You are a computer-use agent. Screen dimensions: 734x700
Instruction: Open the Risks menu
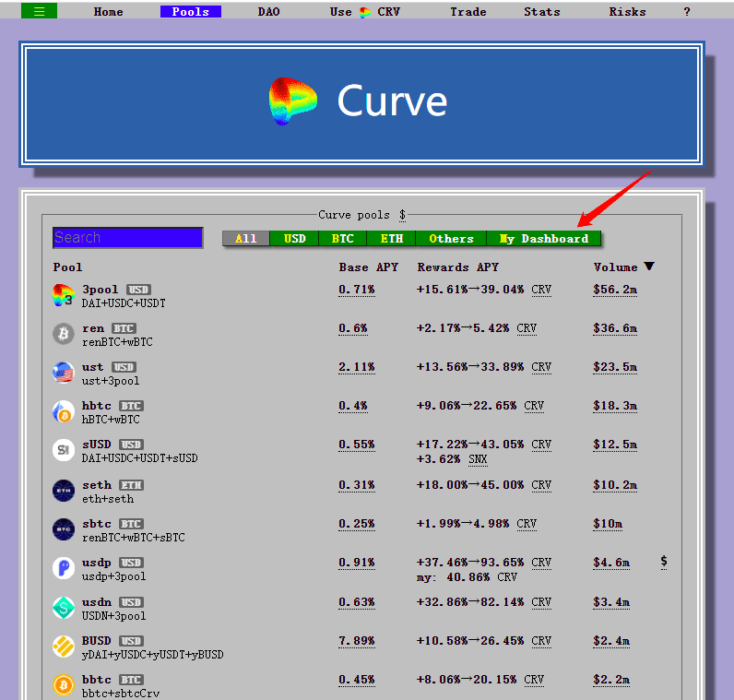[627, 12]
